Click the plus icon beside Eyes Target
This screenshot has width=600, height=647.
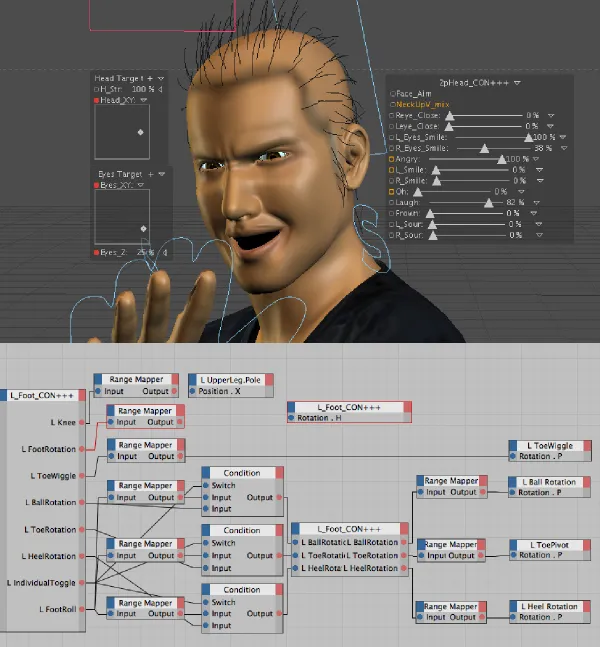coord(151,174)
